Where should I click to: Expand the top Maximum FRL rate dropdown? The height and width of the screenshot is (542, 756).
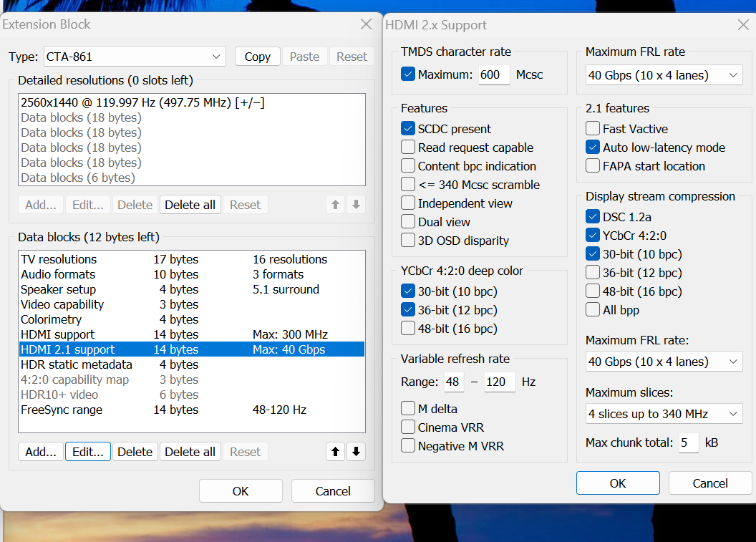[663, 75]
